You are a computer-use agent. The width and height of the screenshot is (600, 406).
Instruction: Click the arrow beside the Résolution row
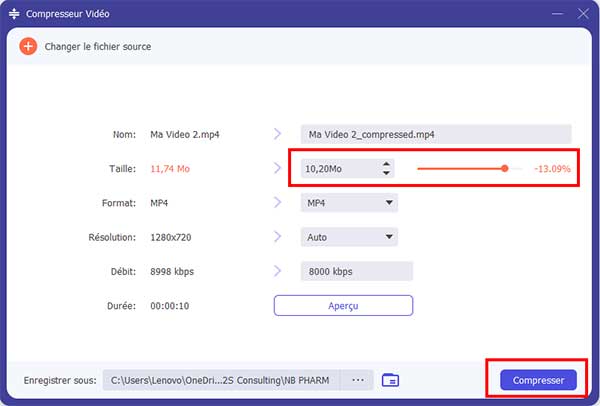coord(277,236)
